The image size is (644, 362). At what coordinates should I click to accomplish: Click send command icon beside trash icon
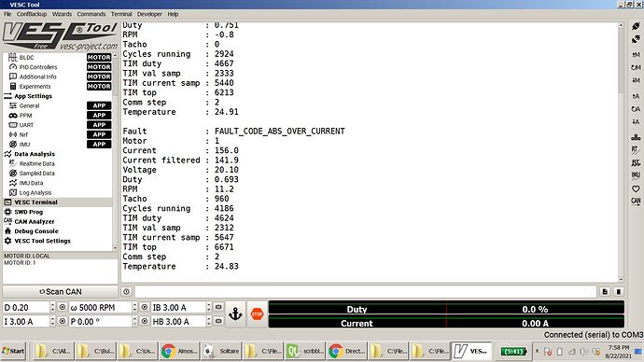click(605, 292)
